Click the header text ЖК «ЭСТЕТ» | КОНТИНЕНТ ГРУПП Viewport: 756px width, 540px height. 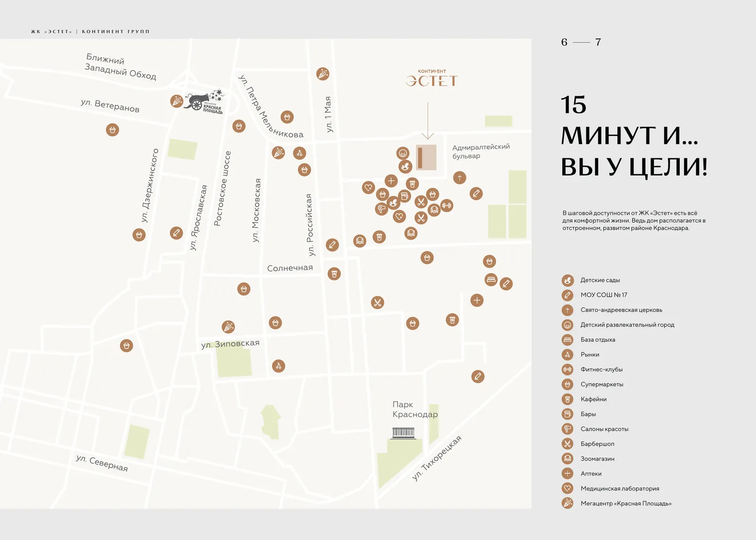point(90,32)
